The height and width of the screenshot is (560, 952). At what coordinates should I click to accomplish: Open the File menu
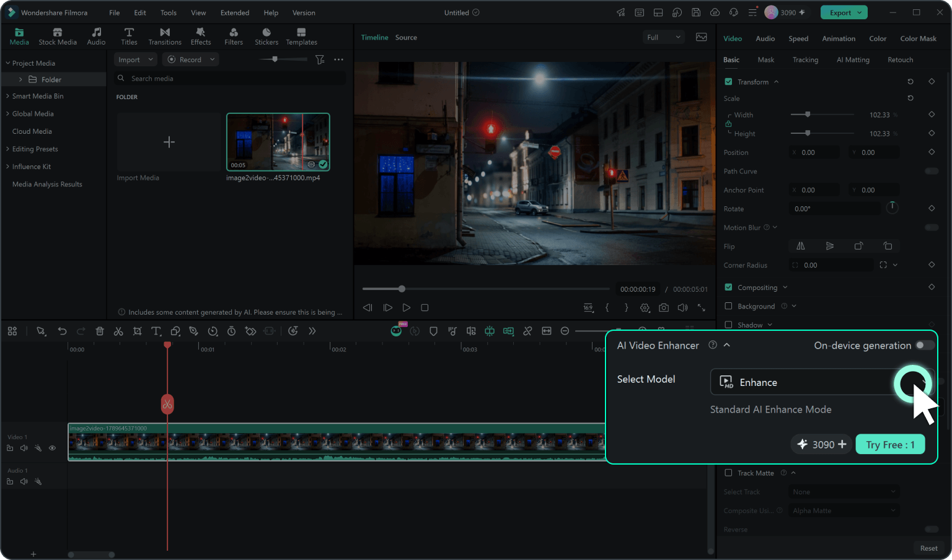pos(115,12)
